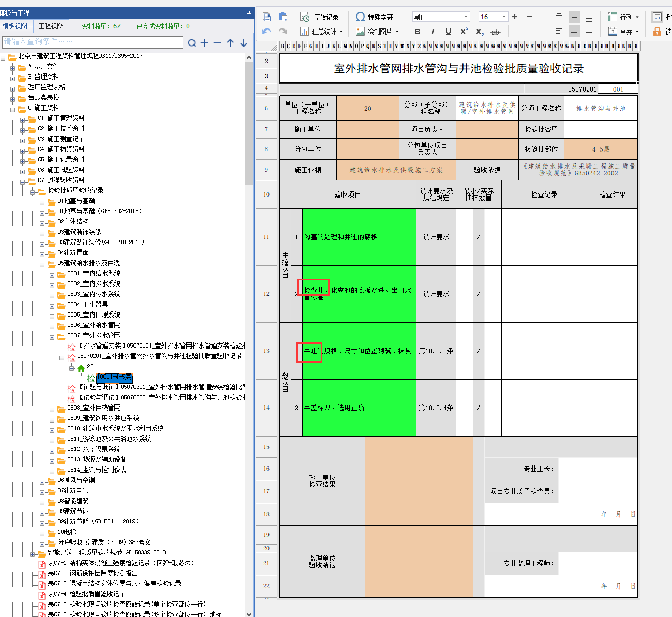Click the paste clipboard icon
This screenshot has height=617, width=672.
click(x=283, y=17)
